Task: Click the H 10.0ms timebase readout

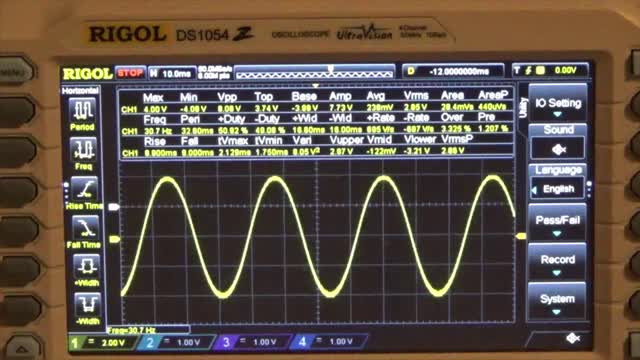Action: (172, 73)
